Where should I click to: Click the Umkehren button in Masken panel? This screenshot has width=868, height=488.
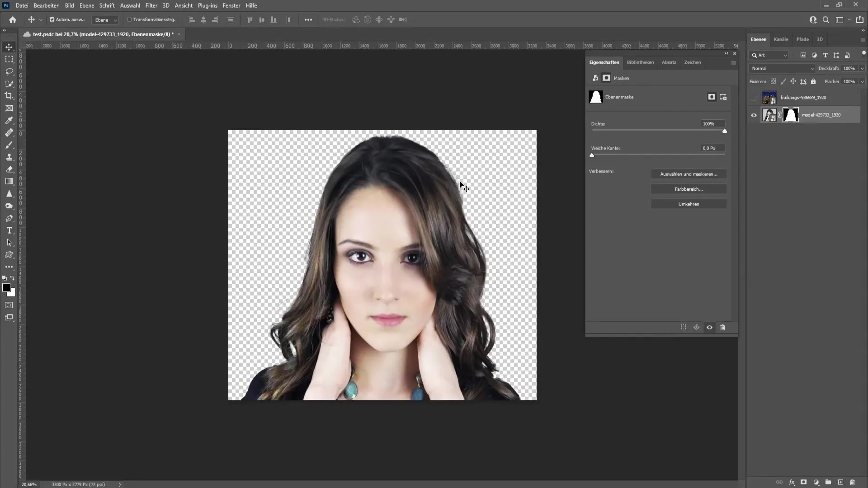(x=689, y=204)
